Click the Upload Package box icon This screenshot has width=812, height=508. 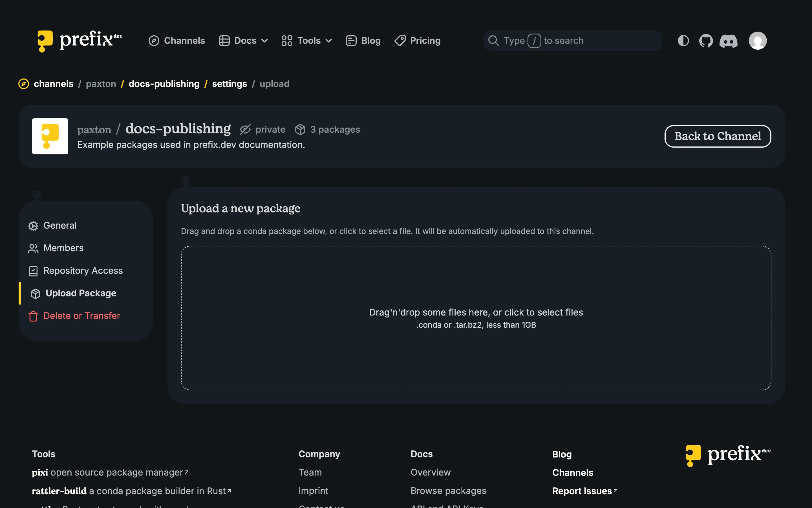pyautogui.click(x=36, y=294)
